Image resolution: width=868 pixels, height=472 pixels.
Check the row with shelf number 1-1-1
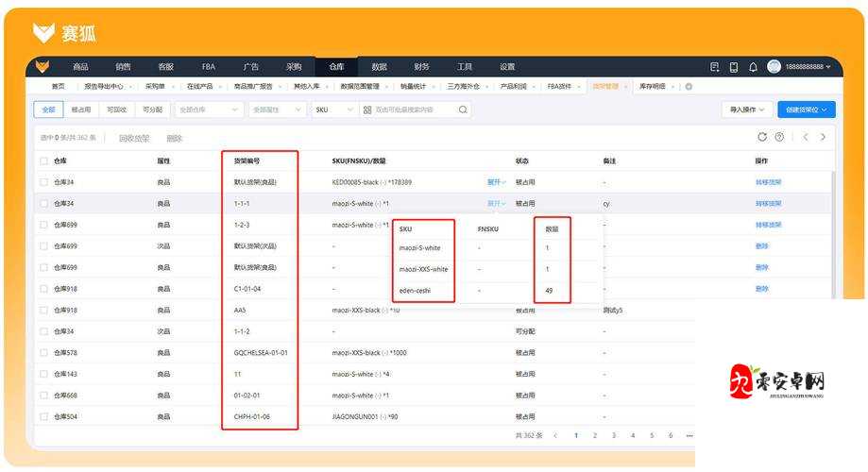click(43, 204)
